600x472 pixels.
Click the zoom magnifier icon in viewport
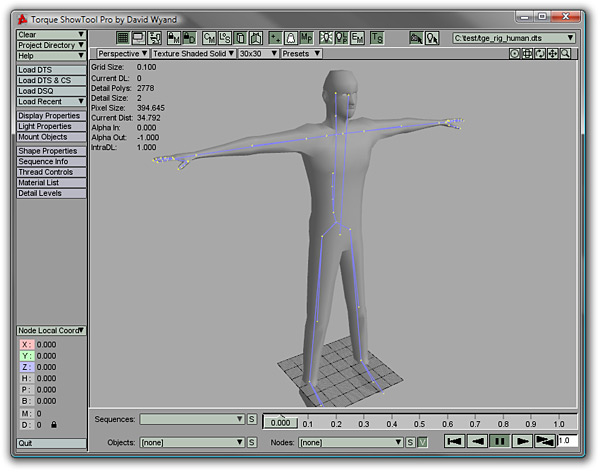click(566, 54)
